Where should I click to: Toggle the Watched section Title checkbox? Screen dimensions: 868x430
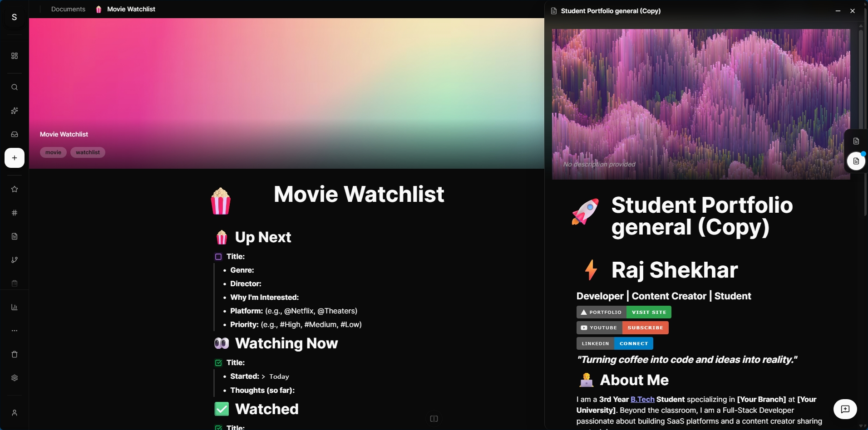pyautogui.click(x=218, y=427)
